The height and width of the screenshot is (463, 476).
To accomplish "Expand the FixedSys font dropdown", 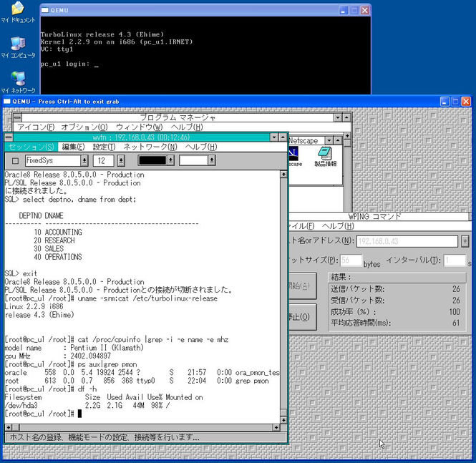I will [84, 160].
